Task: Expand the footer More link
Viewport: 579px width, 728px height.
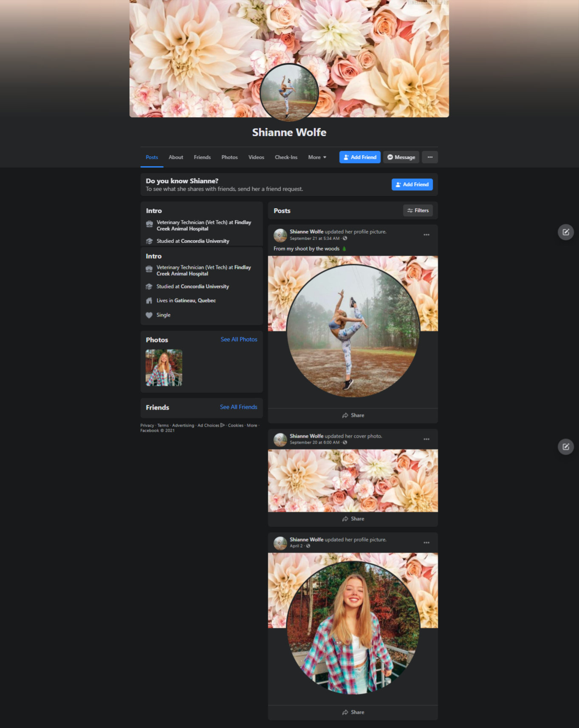Action: point(252,425)
